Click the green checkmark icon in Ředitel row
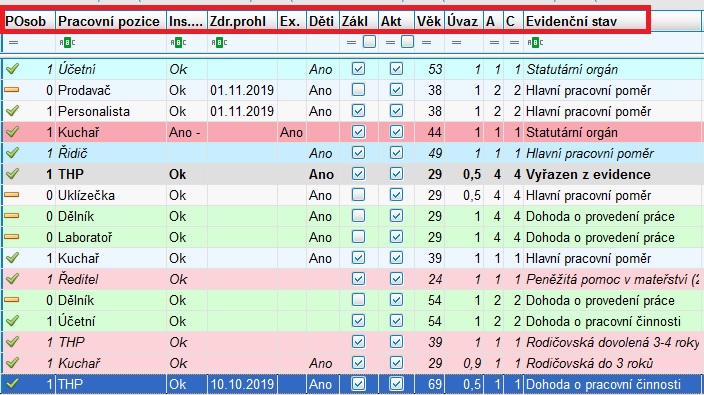704x395 pixels. coord(13,279)
